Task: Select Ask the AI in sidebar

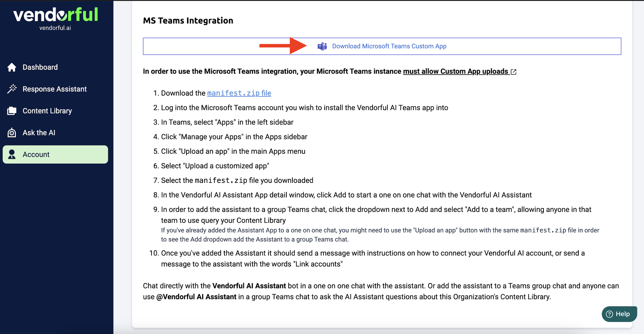Action: (39, 132)
